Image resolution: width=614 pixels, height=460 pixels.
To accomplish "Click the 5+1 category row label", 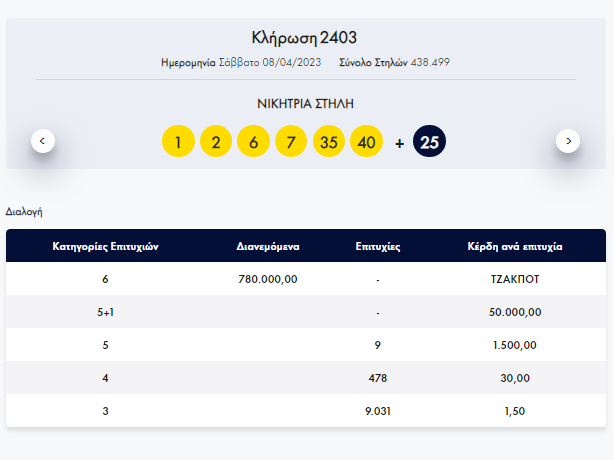I will coord(105,312).
